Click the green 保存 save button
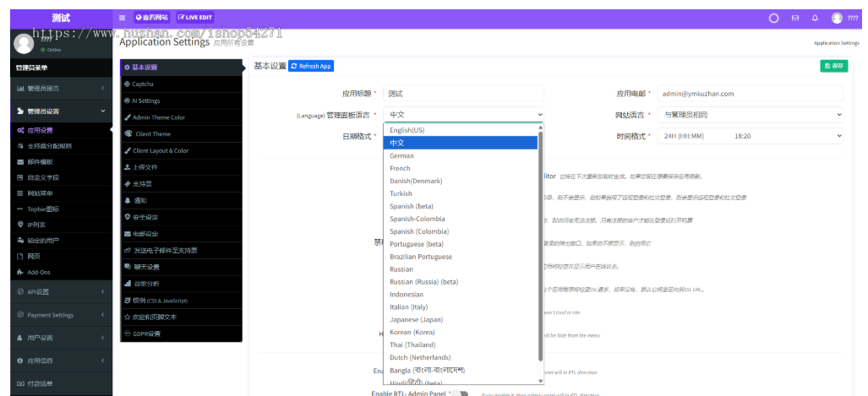 833,66
